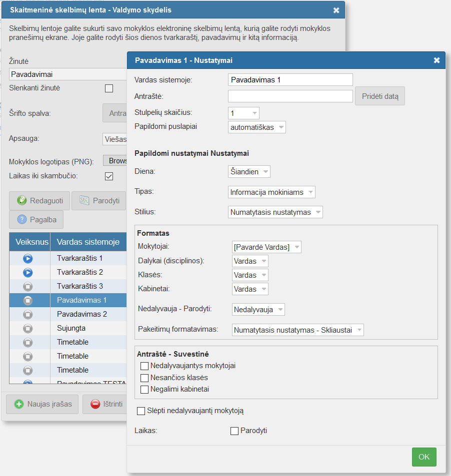Viewport: 451px width, 476px height.
Task: Click status icon beside Pavadavimas 2
Action: pos(28,314)
